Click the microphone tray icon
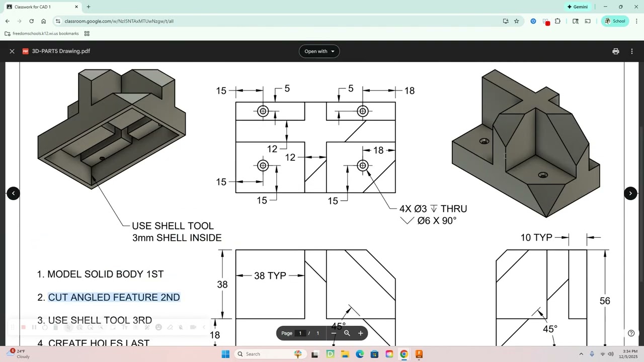 point(592,354)
